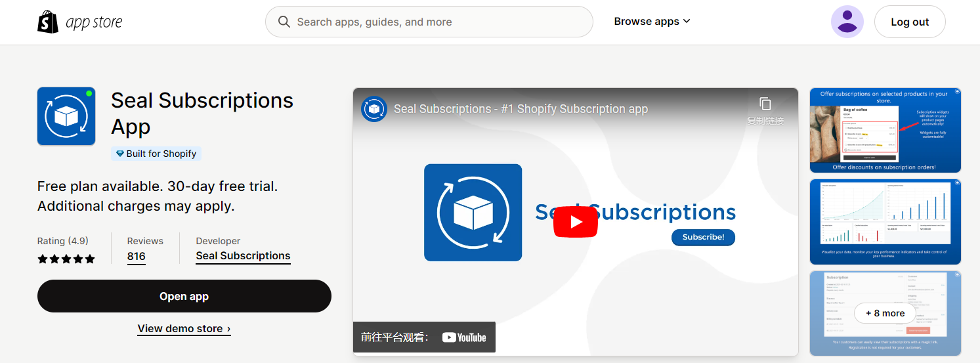Follow the View demo store link
This screenshot has width=980, height=363.
pyautogui.click(x=184, y=328)
